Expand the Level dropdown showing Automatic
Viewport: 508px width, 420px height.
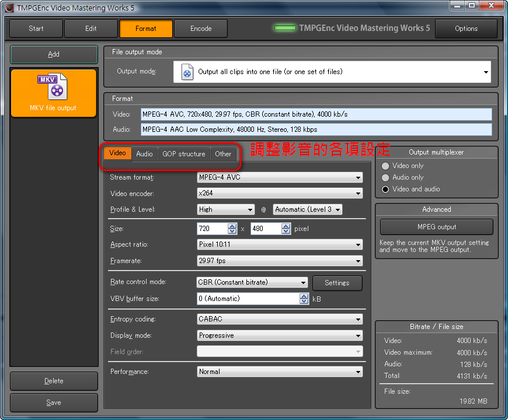coord(308,209)
